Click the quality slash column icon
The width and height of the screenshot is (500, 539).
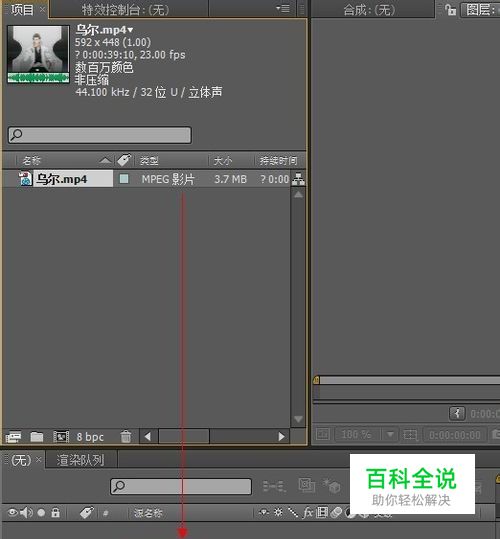293,513
